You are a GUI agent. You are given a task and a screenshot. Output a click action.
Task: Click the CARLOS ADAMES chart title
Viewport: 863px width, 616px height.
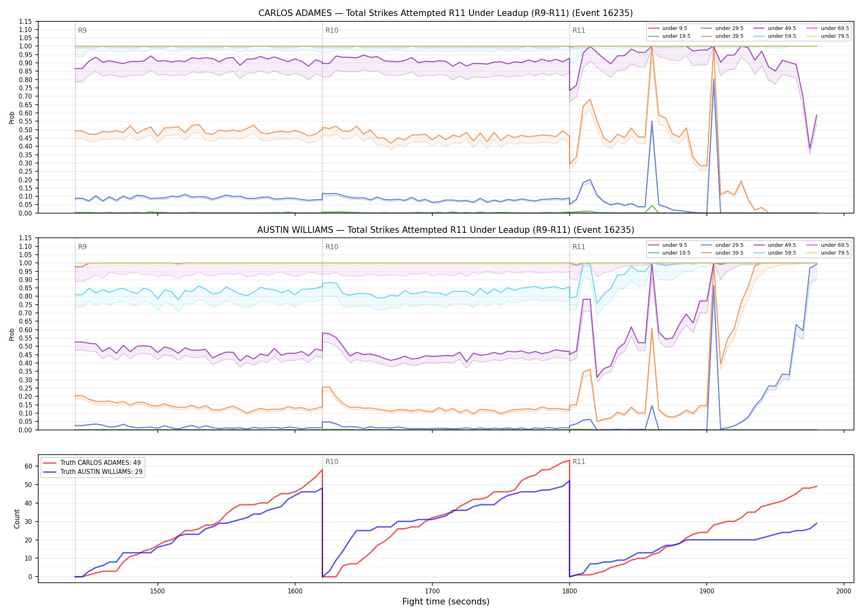(445, 13)
